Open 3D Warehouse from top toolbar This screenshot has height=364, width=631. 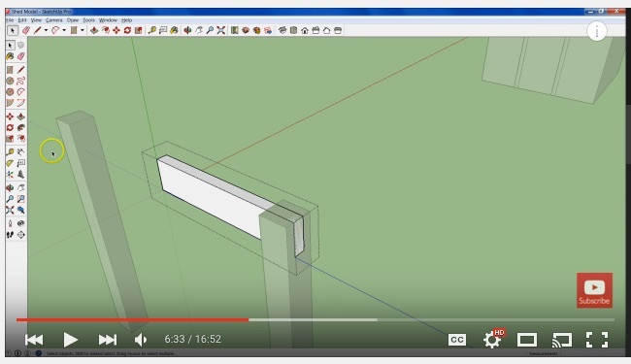(x=246, y=30)
